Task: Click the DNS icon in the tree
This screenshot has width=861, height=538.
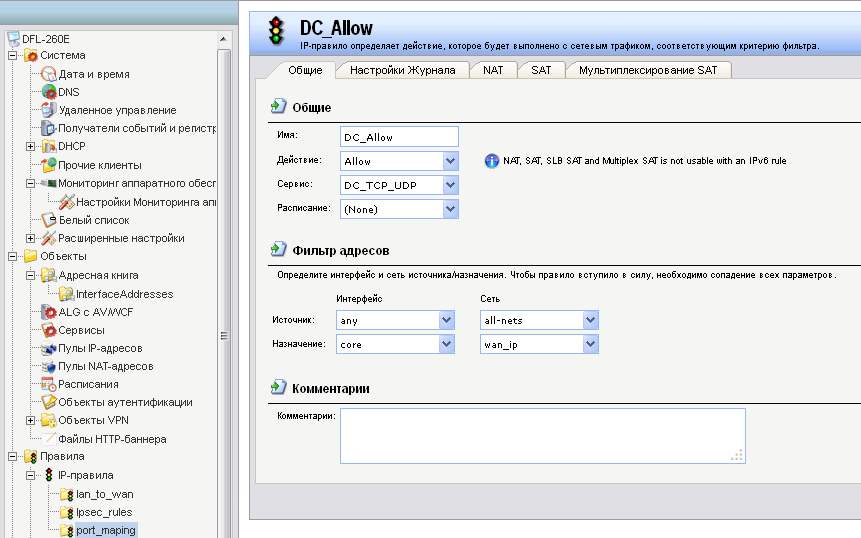Action: point(48,92)
